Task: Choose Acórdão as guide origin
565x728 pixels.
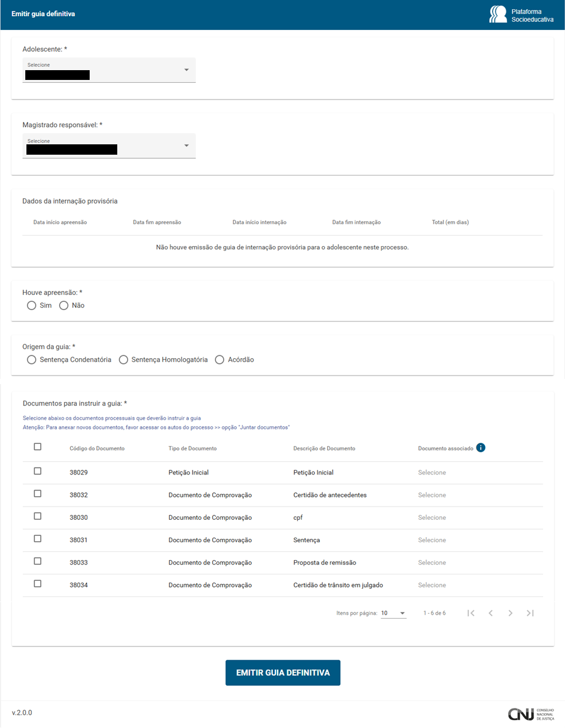Action: point(220,359)
